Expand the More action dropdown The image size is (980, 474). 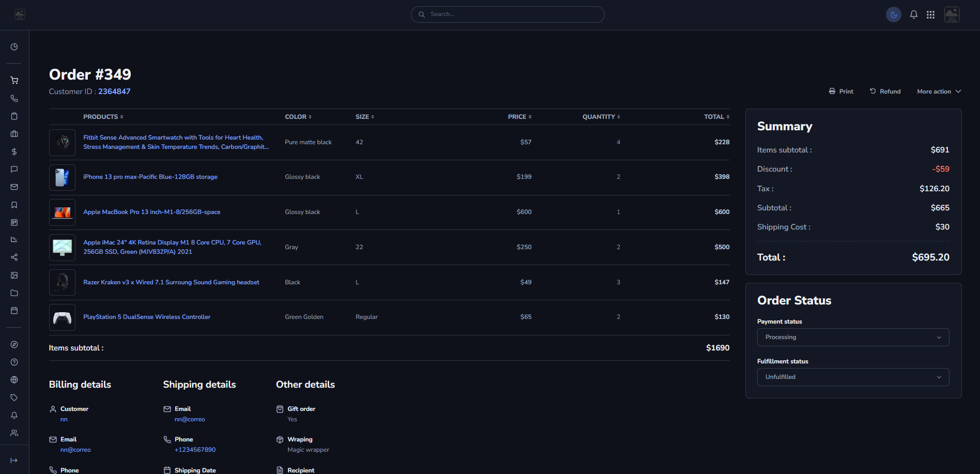pyautogui.click(x=939, y=91)
